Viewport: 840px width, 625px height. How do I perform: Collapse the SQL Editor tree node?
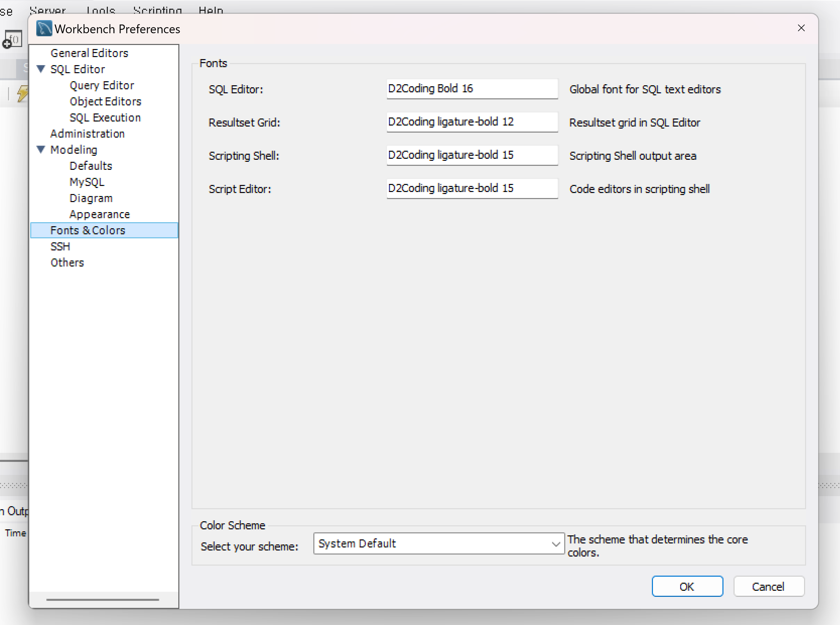pyautogui.click(x=41, y=69)
